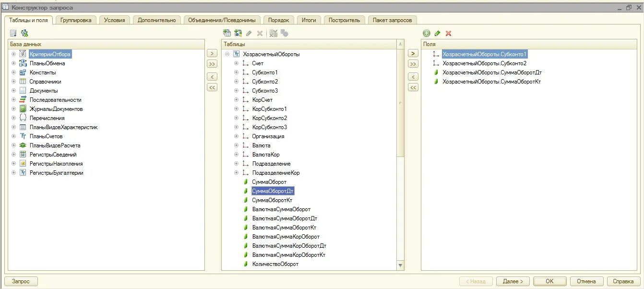Click the green pencil edit icon above Поля
Screen dimensions: 644x289
(x=437, y=33)
